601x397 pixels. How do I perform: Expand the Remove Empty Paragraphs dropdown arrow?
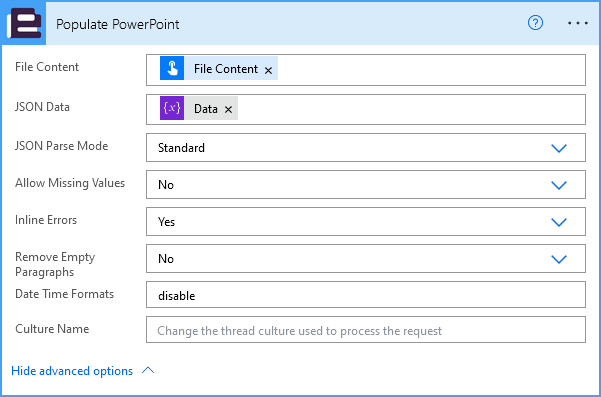click(559, 259)
